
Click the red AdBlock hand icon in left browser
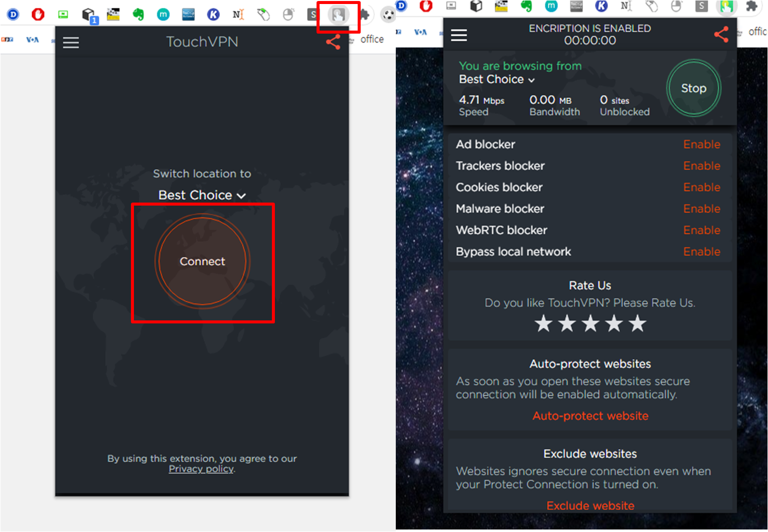click(x=38, y=14)
